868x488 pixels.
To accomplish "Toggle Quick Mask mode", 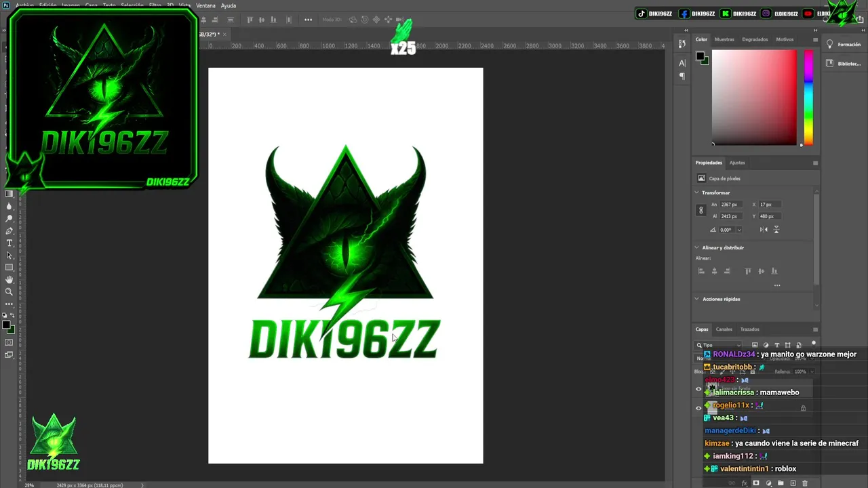I will tap(9, 343).
